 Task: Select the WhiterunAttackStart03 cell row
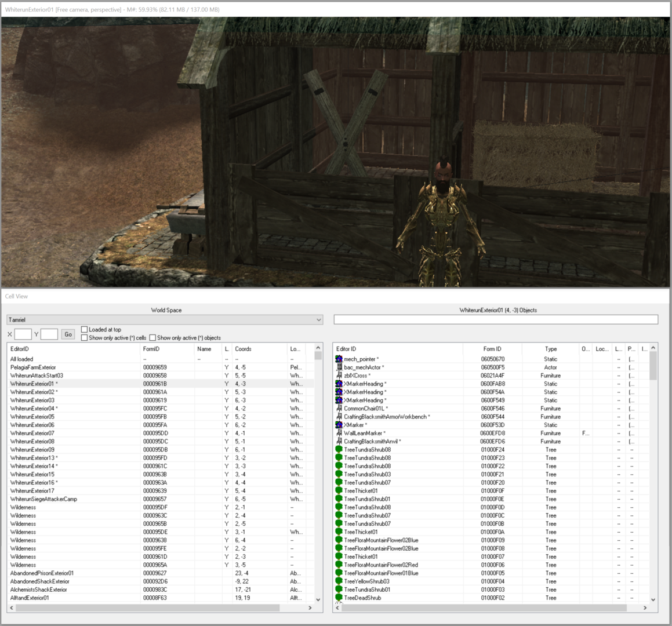[160, 376]
